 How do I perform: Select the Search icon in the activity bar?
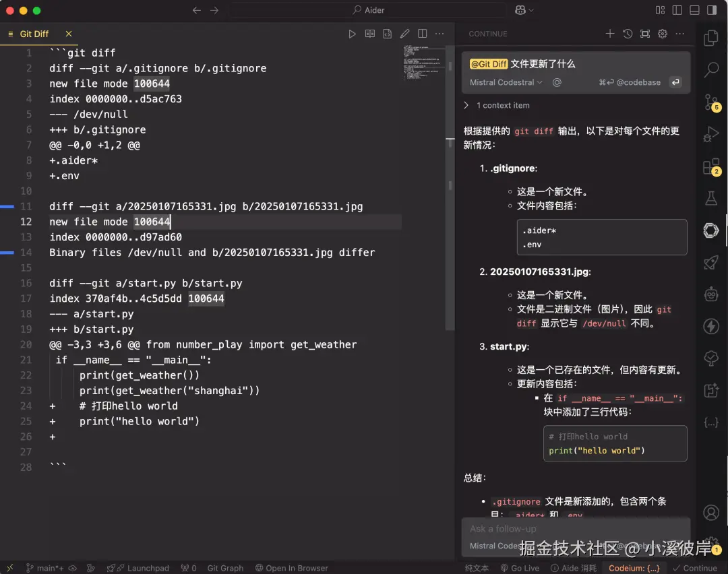pyautogui.click(x=711, y=69)
